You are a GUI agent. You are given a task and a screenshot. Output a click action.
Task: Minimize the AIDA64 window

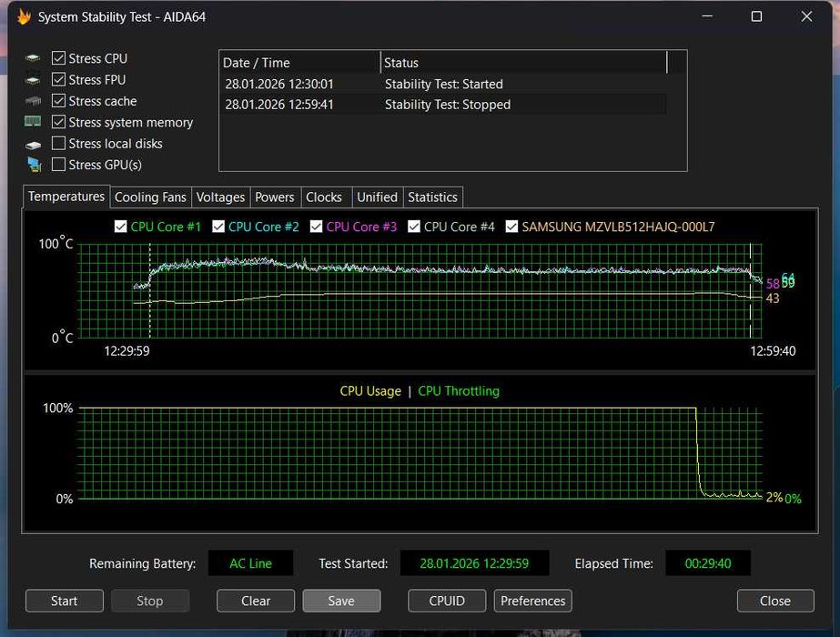coord(707,16)
